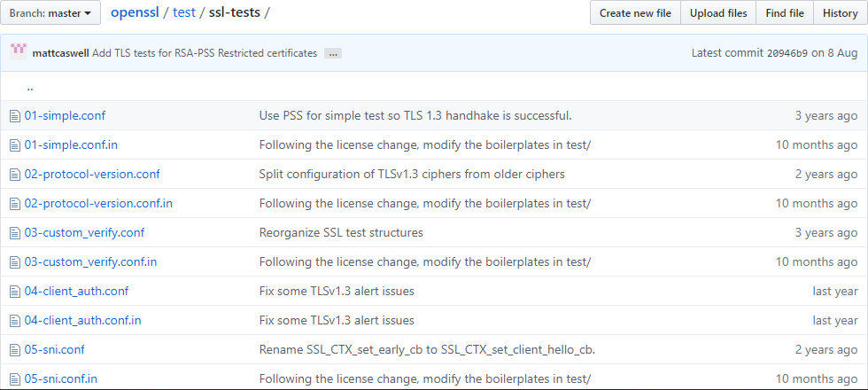868x390 pixels.
Task: Click file icon beside 05-sni.conf.in
Action: click(x=14, y=379)
